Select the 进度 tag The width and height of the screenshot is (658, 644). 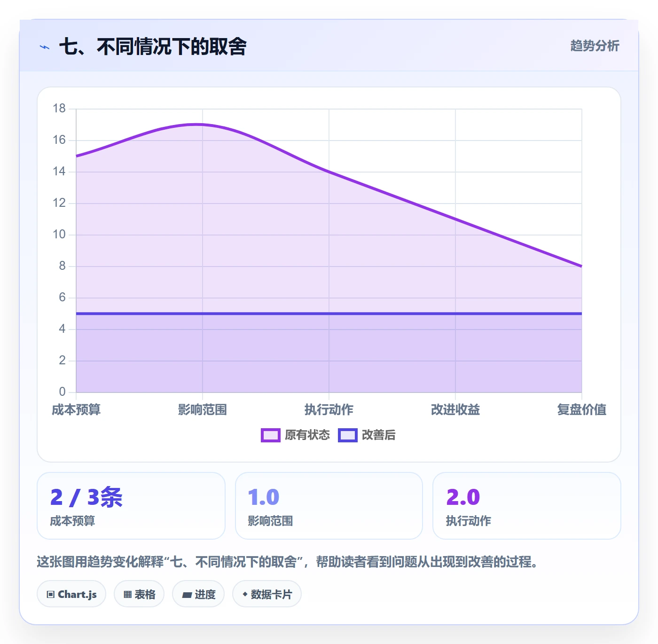[198, 594]
